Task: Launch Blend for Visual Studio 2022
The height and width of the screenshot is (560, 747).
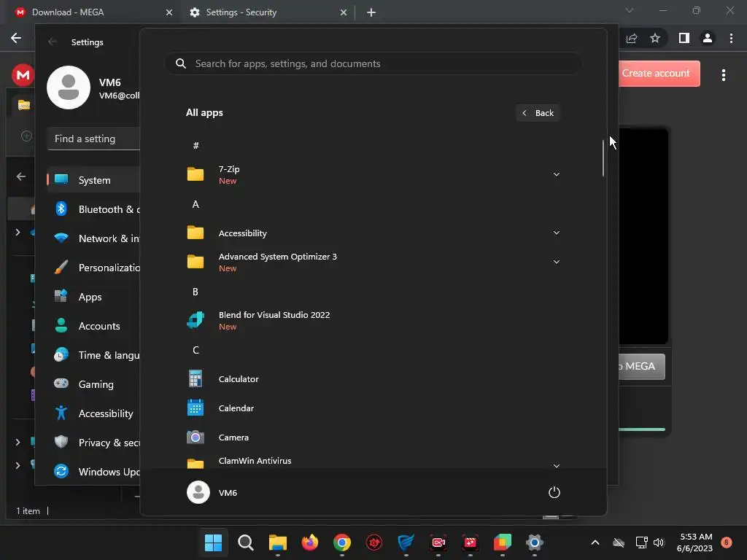Action: [373, 321]
